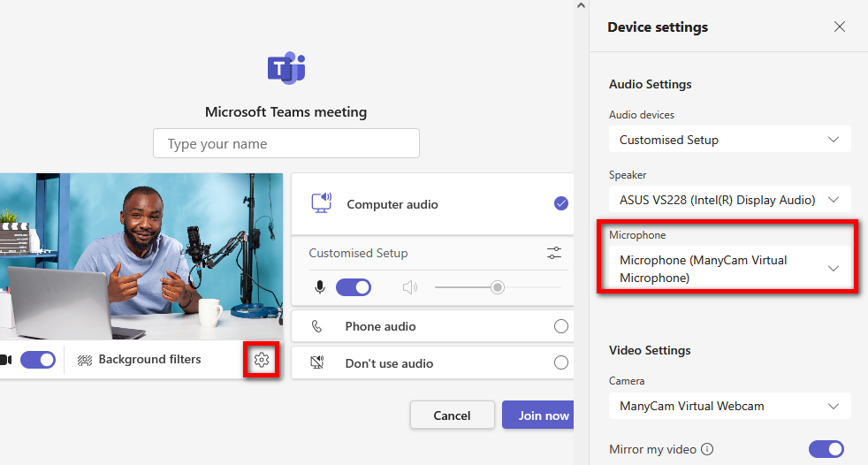Choose Don't use audio option

point(560,363)
